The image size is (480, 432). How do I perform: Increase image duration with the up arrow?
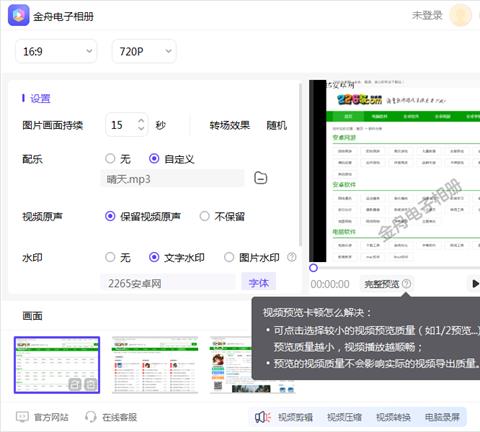tap(141, 121)
